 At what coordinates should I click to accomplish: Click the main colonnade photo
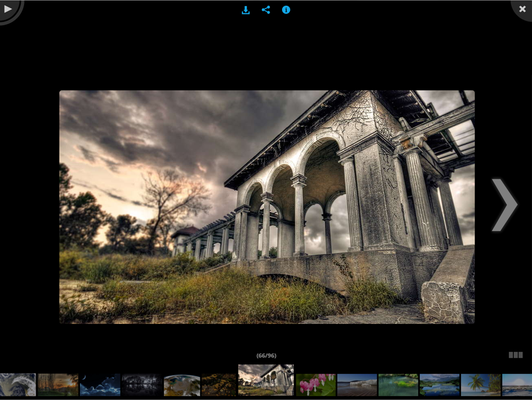coord(267,207)
